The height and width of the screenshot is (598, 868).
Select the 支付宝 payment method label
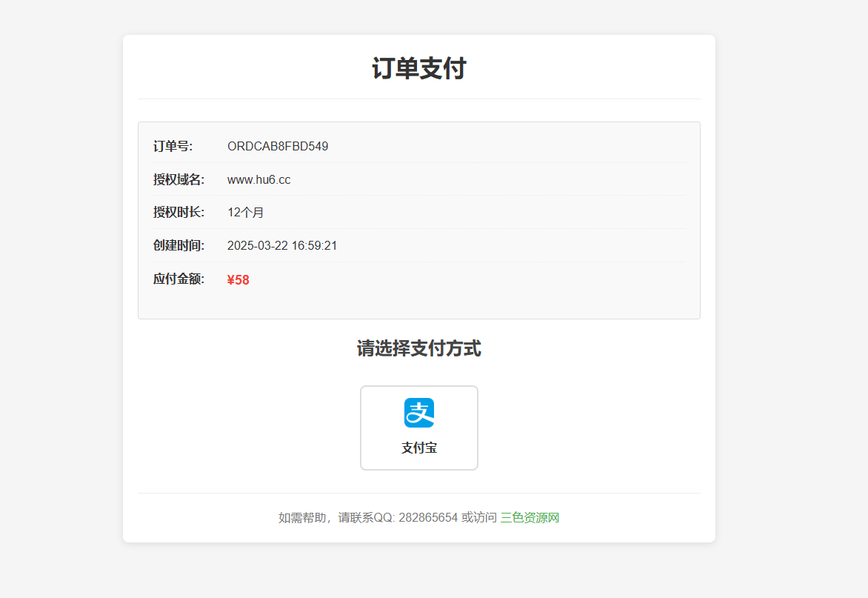tap(418, 448)
